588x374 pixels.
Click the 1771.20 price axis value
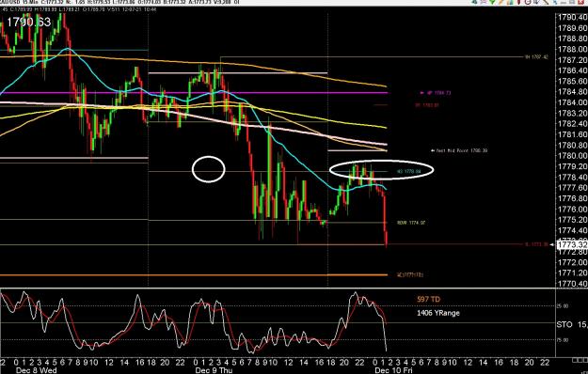click(x=572, y=273)
